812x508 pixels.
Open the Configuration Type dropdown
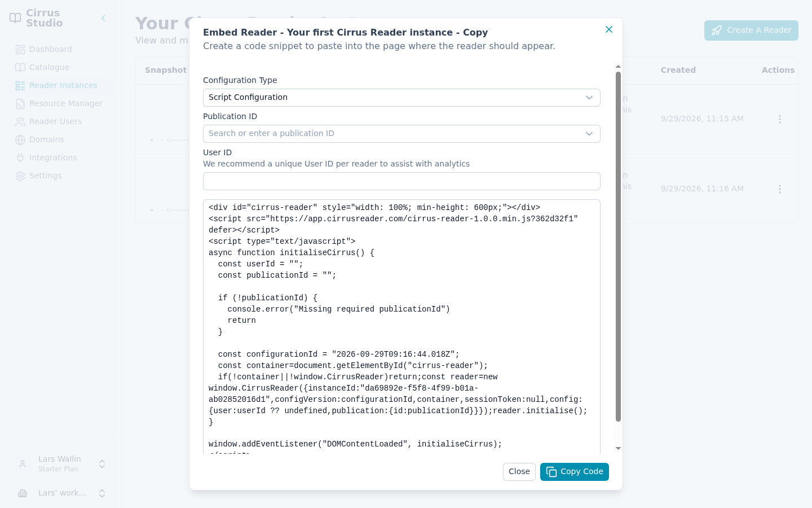401,98
